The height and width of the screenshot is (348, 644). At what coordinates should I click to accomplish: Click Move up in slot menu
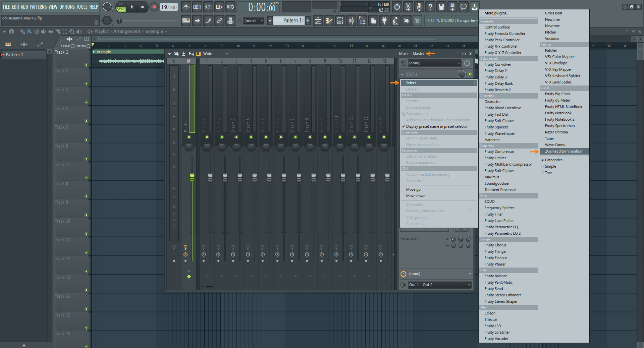(439, 189)
